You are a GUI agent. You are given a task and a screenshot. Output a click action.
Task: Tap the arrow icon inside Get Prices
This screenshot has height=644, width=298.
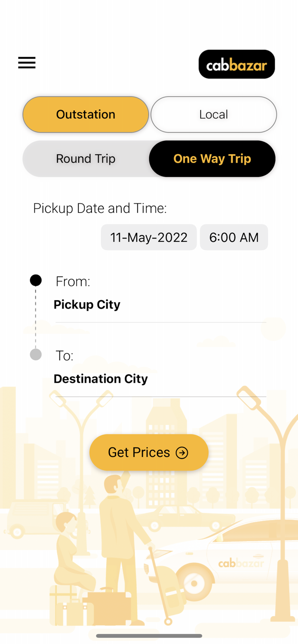182,453
